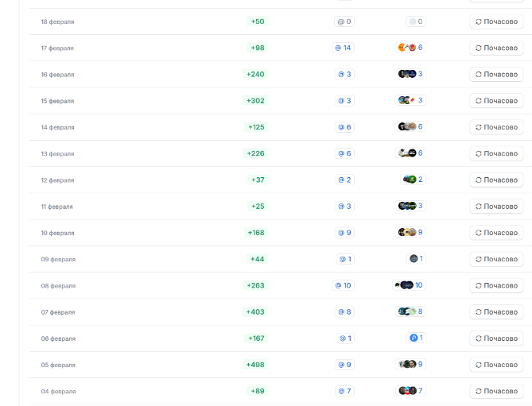Open channel avatars badge 3 on 16 февраля
This screenshot has height=406, width=532.
[410, 74]
